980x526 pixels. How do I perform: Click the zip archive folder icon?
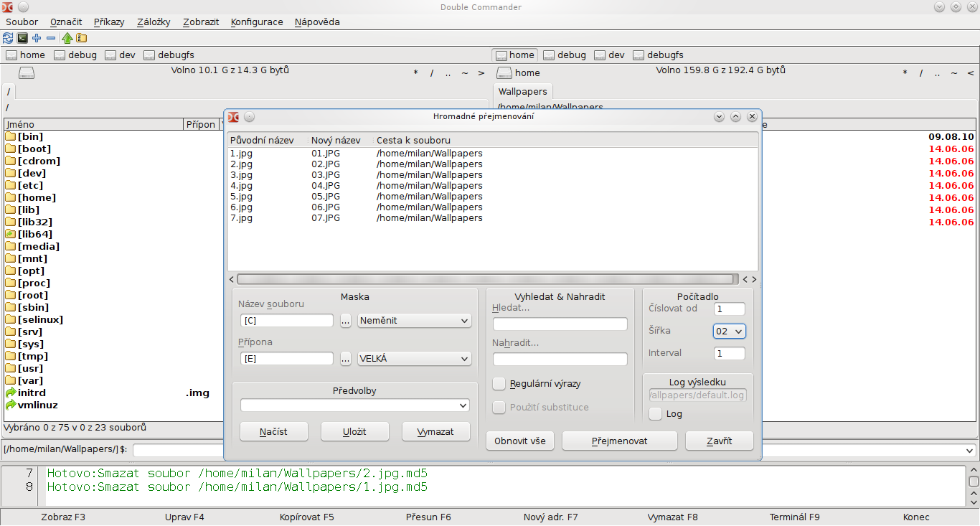point(81,38)
